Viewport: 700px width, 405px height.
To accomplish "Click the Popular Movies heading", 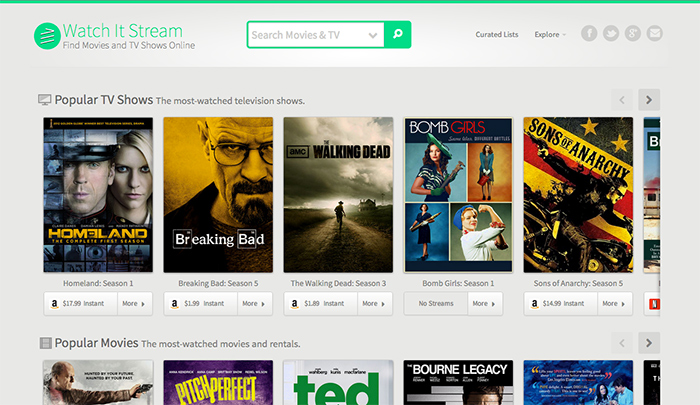I will click(96, 343).
